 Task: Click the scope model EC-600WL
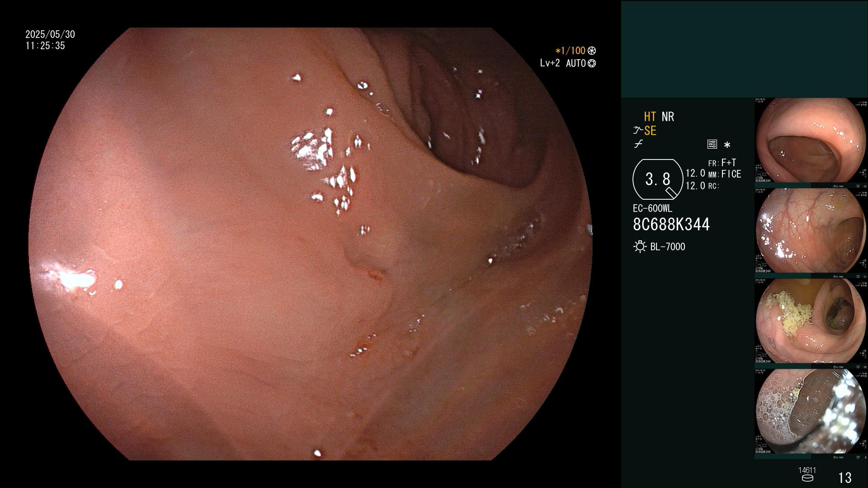tap(652, 209)
